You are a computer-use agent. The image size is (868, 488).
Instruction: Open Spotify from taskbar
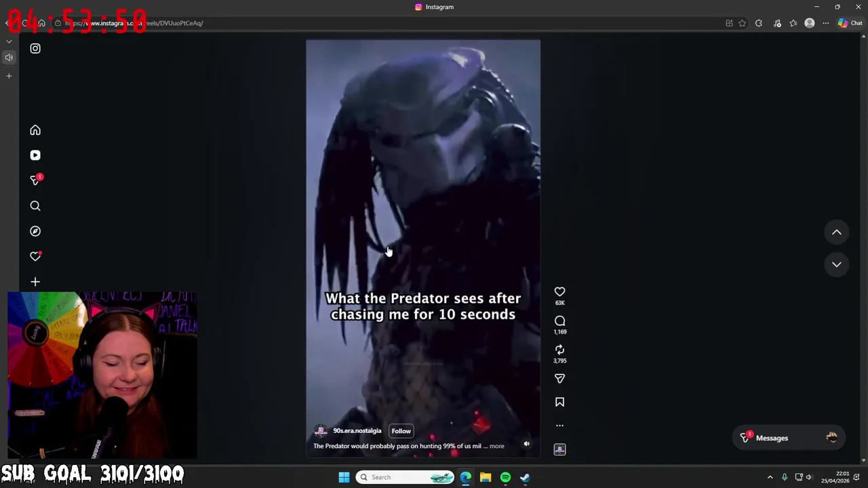[x=505, y=477]
